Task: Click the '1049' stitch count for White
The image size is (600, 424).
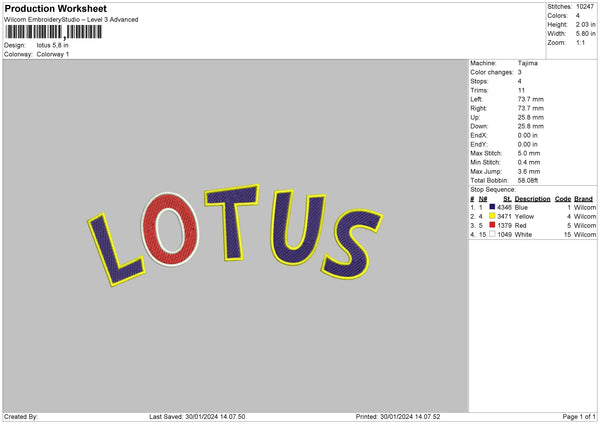Action: pos(504,235)
